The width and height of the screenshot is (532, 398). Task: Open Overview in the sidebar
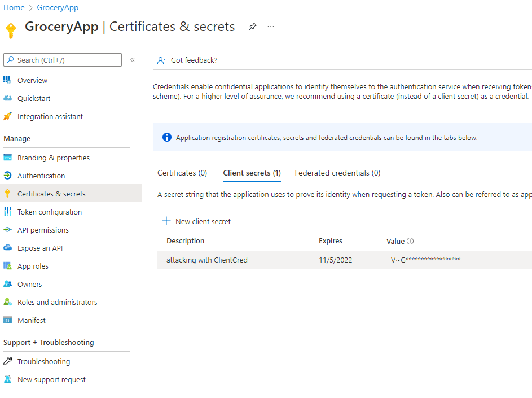click(32, 81)
